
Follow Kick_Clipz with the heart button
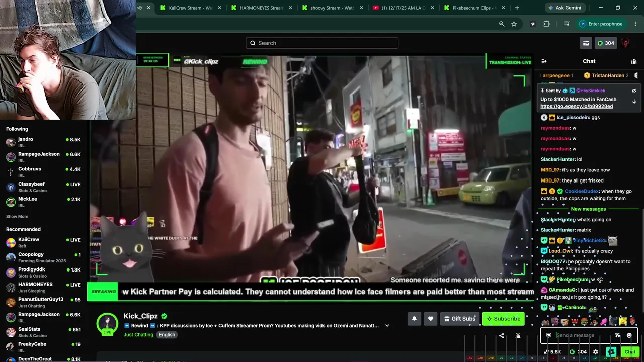tap(431, 319)
